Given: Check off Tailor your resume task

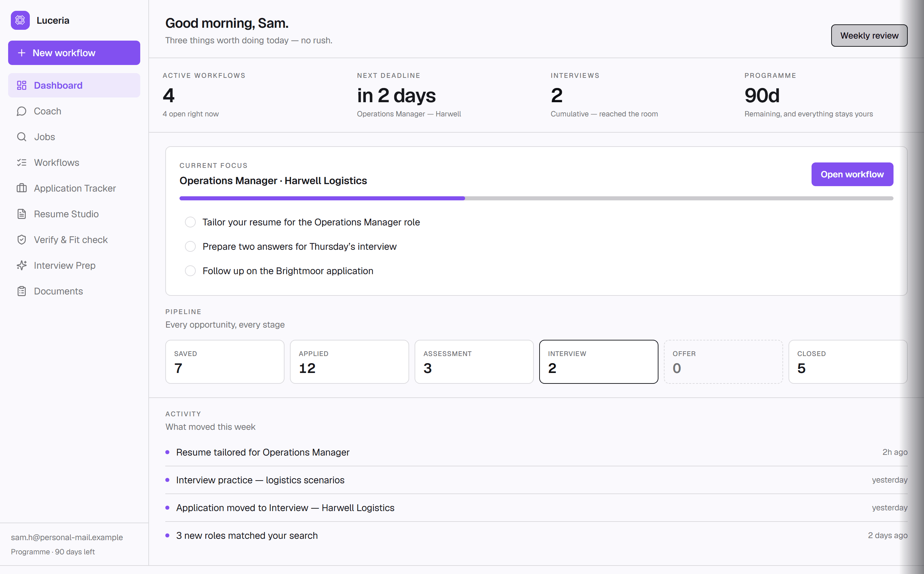Looking at the screenshot, I should pyautogui.click(x=190, y=222).
